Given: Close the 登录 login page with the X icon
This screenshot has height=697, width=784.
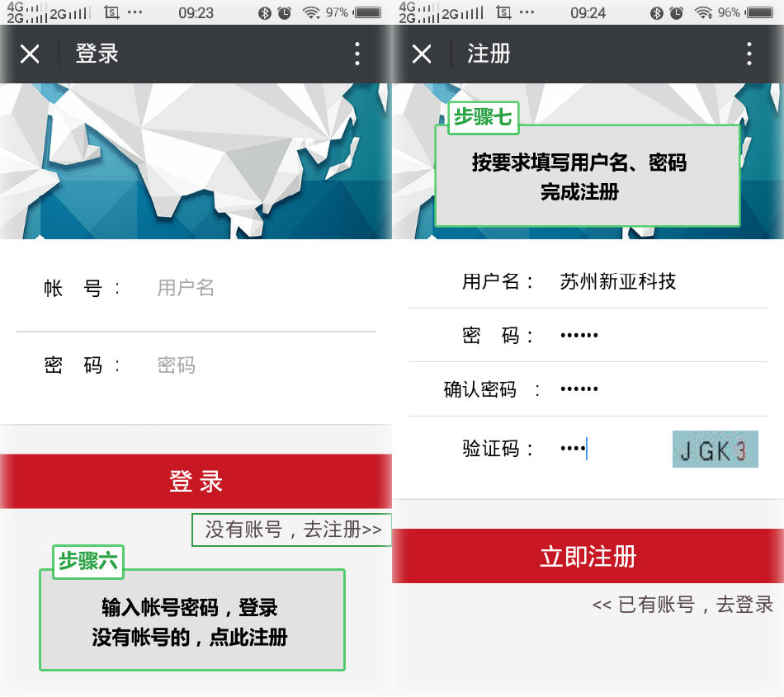Looking at the screenshot, I should (30, 54).
